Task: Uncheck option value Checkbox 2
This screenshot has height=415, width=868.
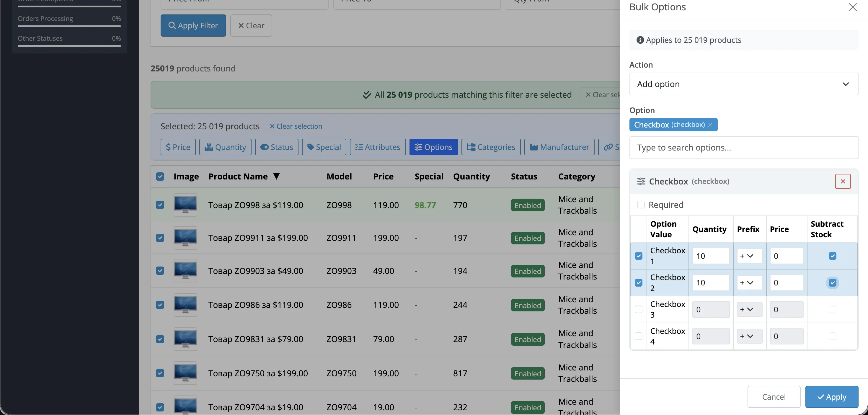Action: tap(639, 282)
